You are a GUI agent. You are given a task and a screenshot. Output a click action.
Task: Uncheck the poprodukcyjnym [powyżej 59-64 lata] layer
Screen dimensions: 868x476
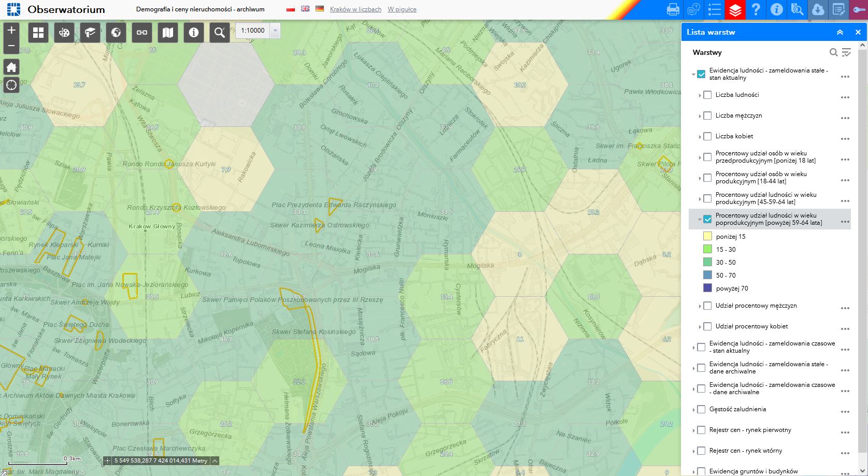click(x=707, y=219)
